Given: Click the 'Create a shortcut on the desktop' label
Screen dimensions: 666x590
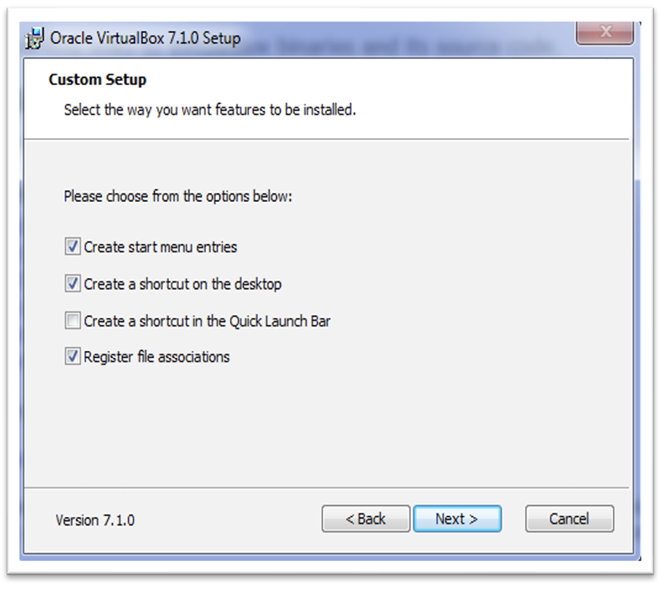Looking at the screenshot, I should coord(182,284).
